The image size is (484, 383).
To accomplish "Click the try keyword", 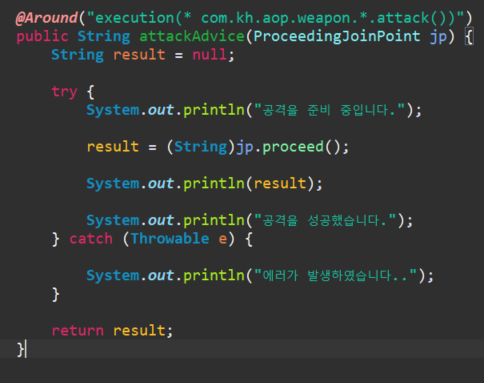I will click(64, 92).
